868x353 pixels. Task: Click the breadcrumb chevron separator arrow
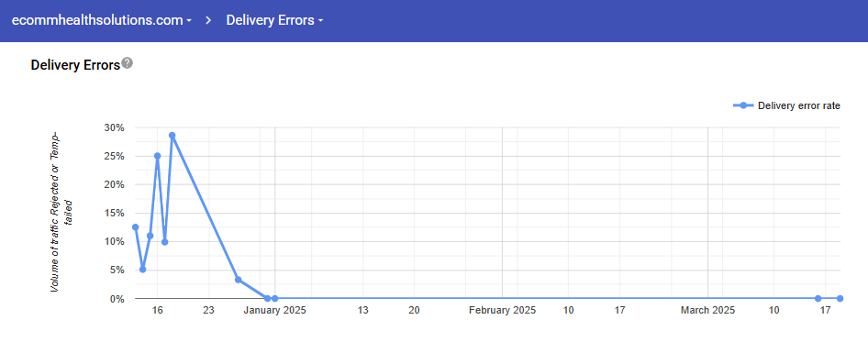[208, 20]
